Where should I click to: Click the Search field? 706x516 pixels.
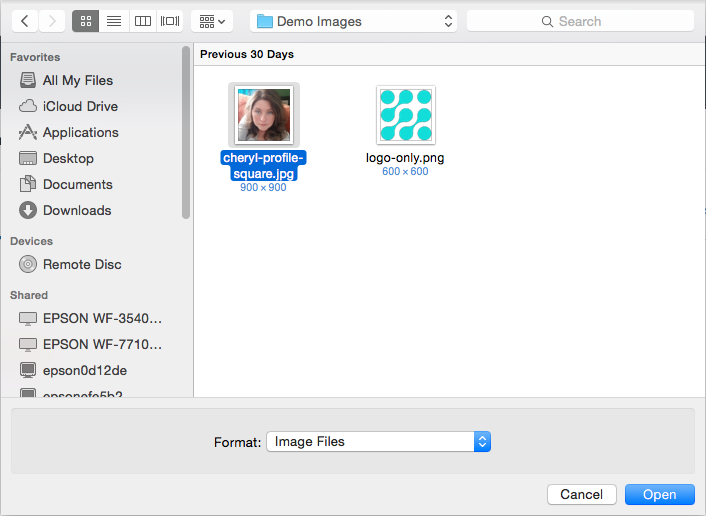tap(580, 21)
